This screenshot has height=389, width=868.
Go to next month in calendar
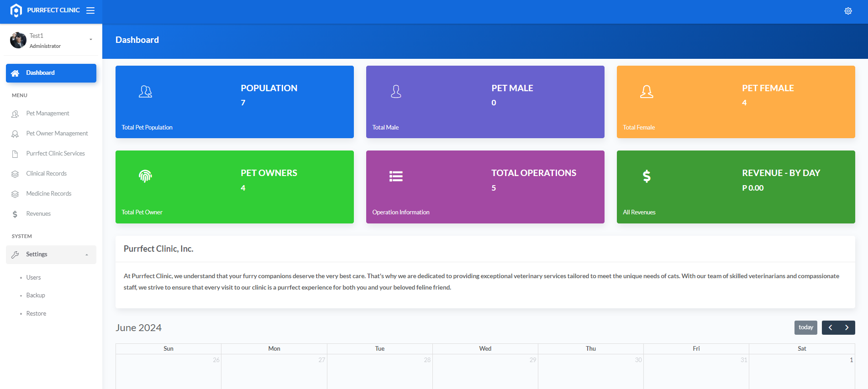coord(847,327)
